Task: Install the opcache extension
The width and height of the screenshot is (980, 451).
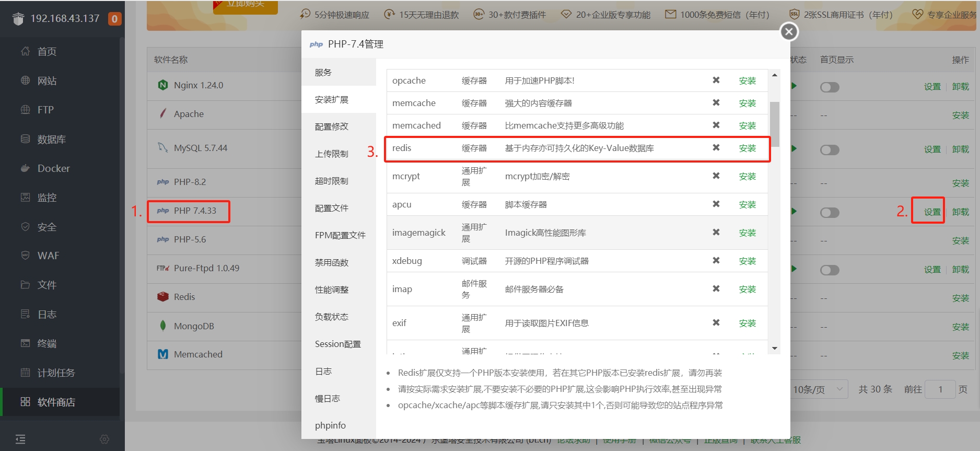Action: pos(748,81)
